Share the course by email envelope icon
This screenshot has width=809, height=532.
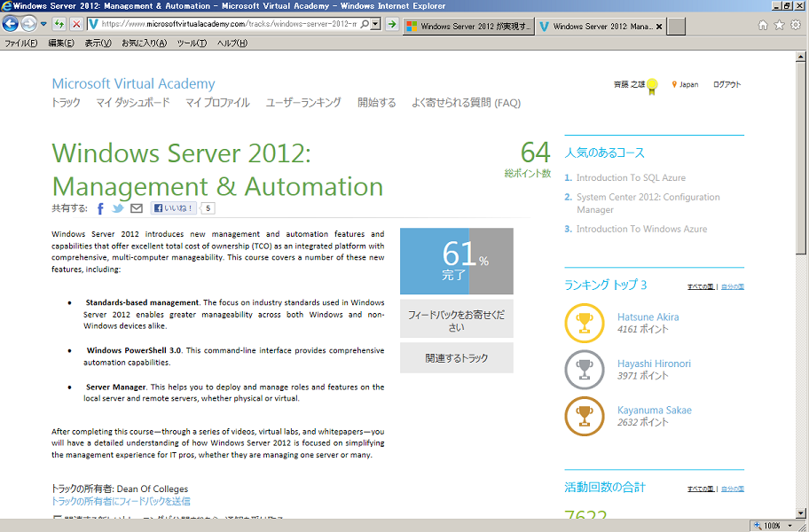pos(136,209)
